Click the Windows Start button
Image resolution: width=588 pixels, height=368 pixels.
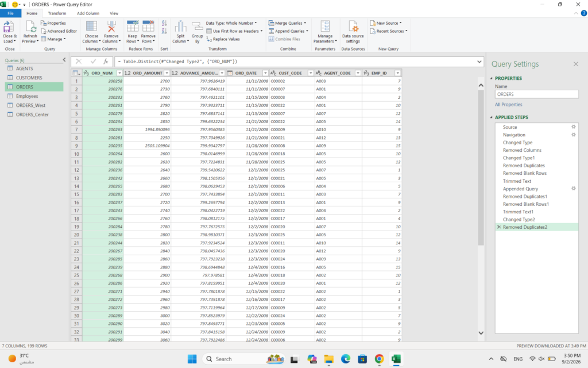pyautogui.click(x=192, y=359)
